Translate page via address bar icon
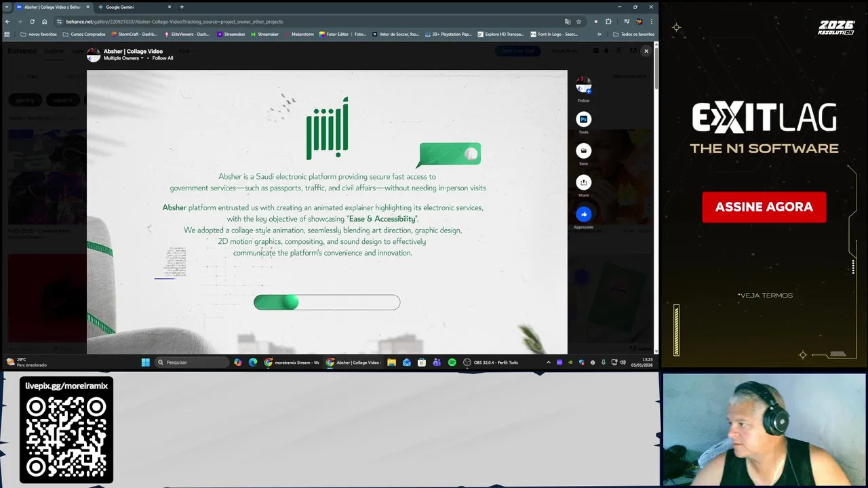Screen dimensions: 868x488 tap(568, 22)
